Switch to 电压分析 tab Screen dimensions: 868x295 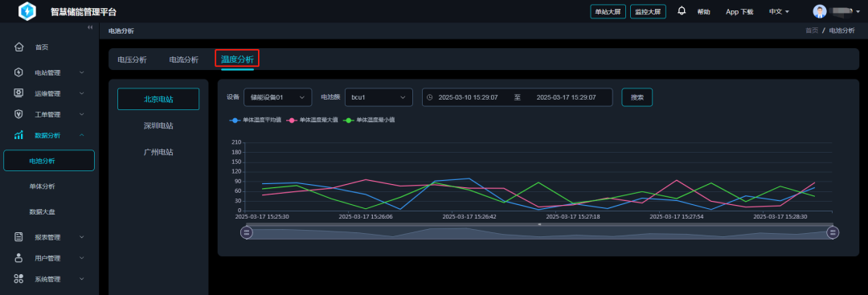coord(133,59)
